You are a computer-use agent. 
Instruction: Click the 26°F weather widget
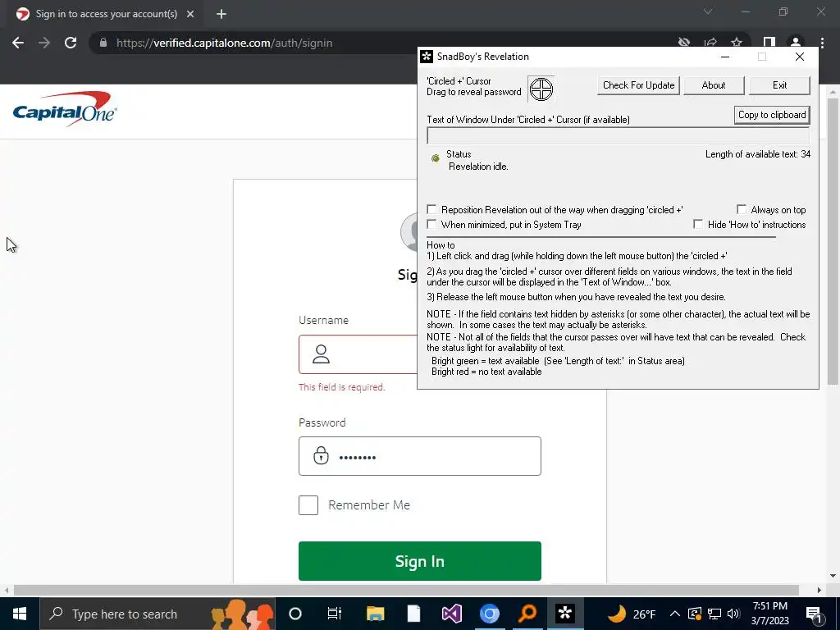click(632, 614)
